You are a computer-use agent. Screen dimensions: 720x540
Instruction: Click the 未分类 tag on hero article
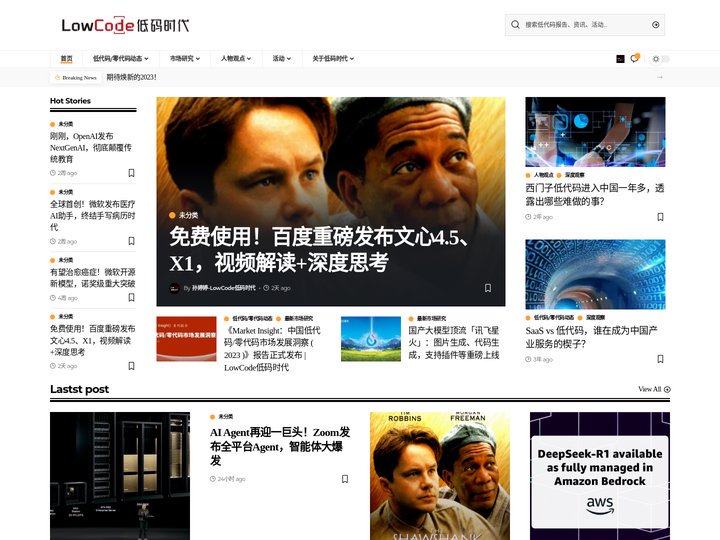pyautogui.click(x=188, y=215)
